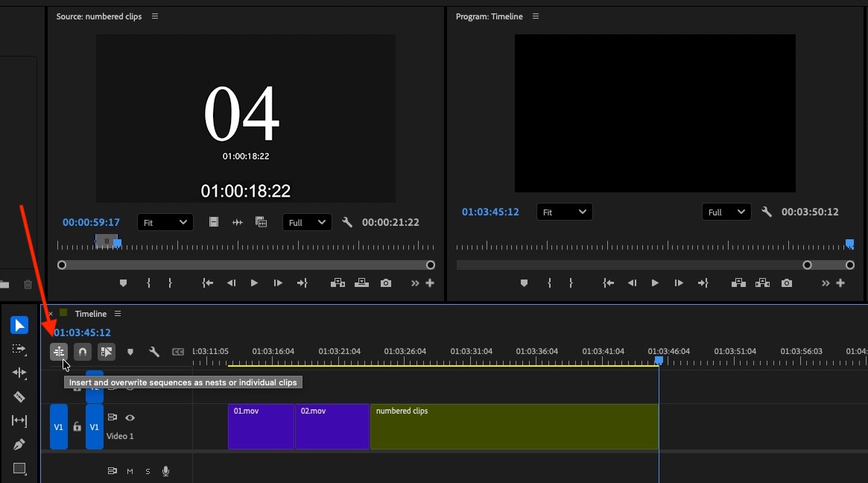Open Program monitor Full resolution dropdown
Screen dimensions: 868x483
click(726, 212)
